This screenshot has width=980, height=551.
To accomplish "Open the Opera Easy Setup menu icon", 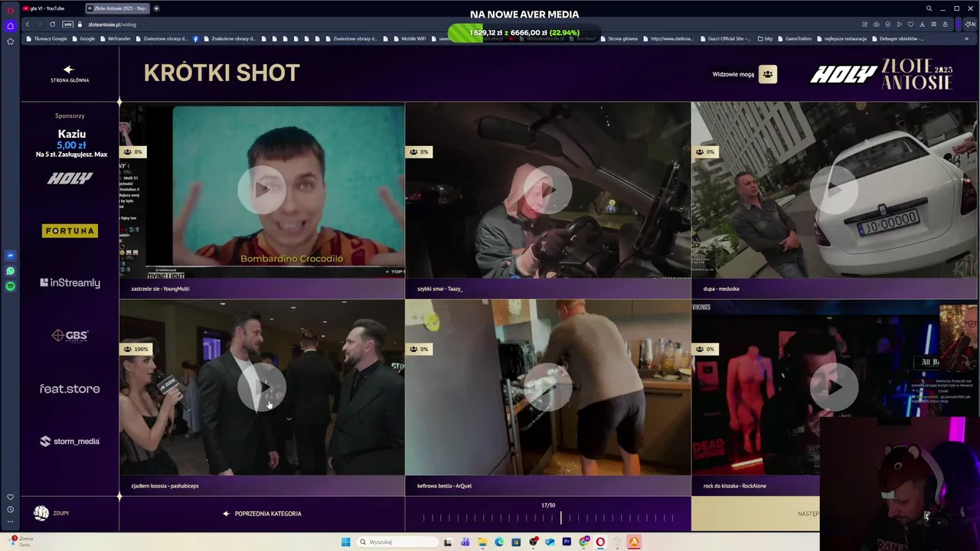I will pos(933,24).
